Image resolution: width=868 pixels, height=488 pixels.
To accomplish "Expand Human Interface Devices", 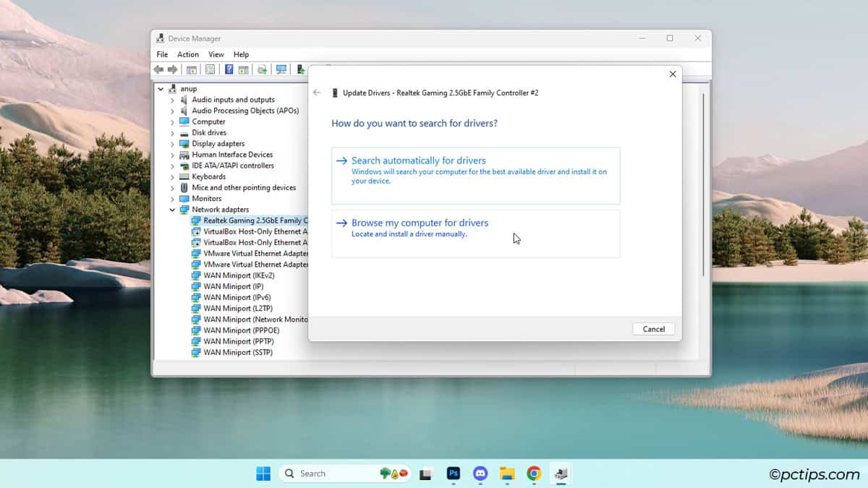I will click(x=172, y=155).
